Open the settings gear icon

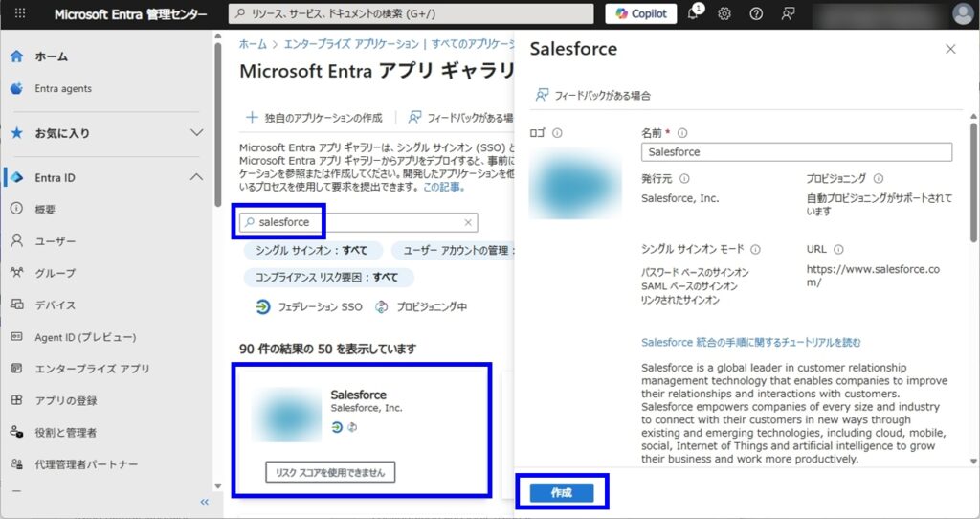(x=724, y=13)
